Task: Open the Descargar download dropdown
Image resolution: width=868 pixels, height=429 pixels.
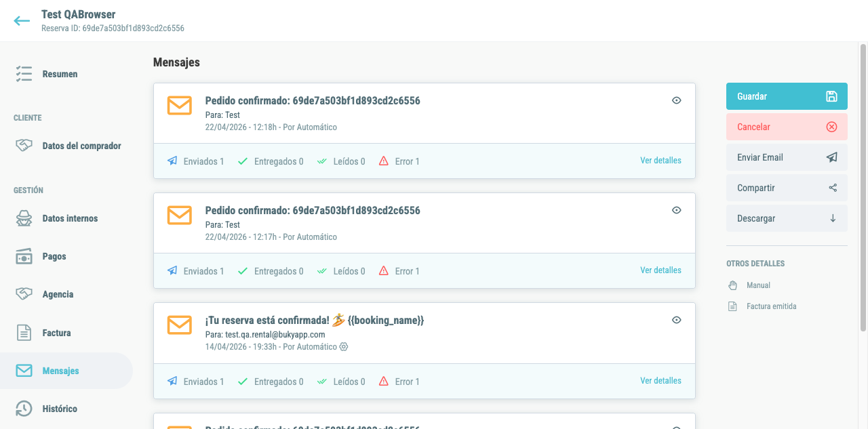Action: (x=787, y=218)
